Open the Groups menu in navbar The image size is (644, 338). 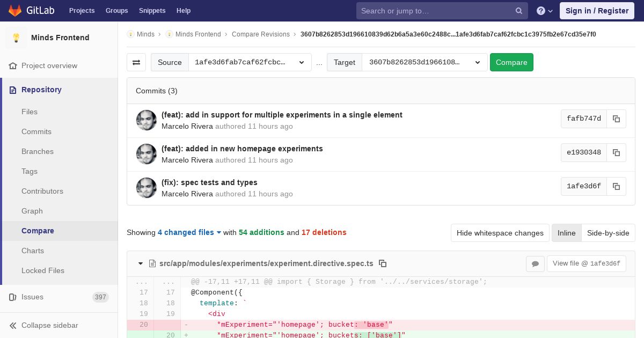[116, 11]
